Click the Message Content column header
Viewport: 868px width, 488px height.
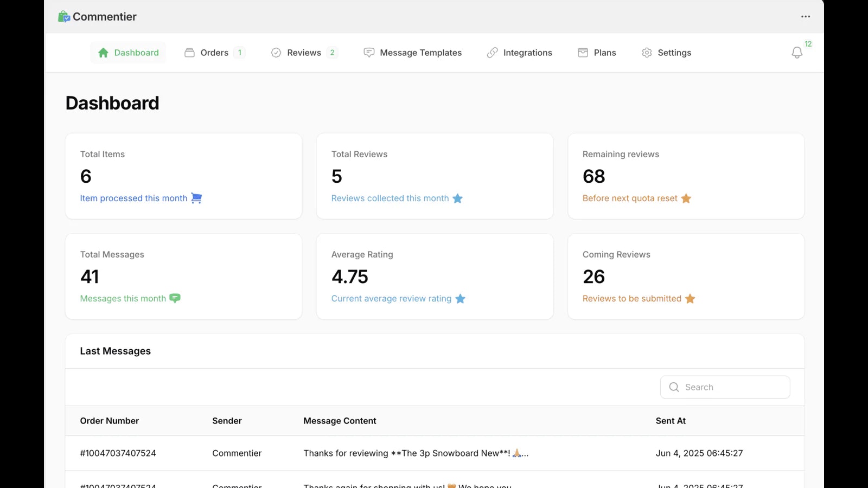[x=340, y=421]
